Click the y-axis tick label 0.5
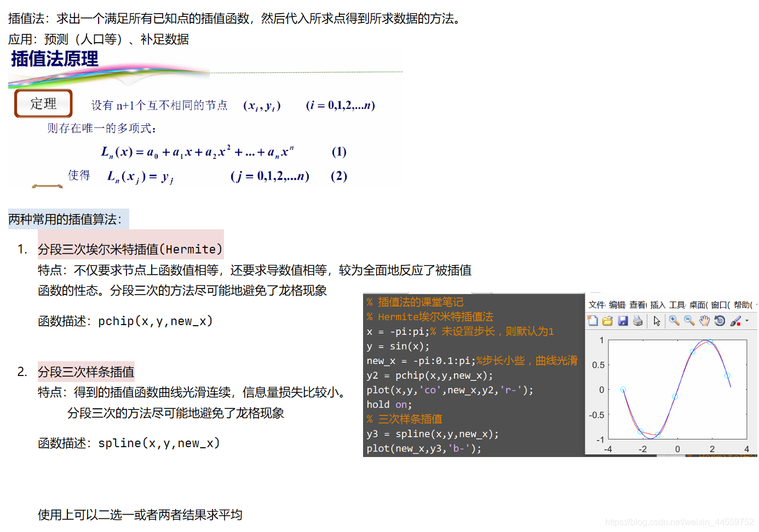The width and height of the screenshot is (759, 532). pos(598,365)
